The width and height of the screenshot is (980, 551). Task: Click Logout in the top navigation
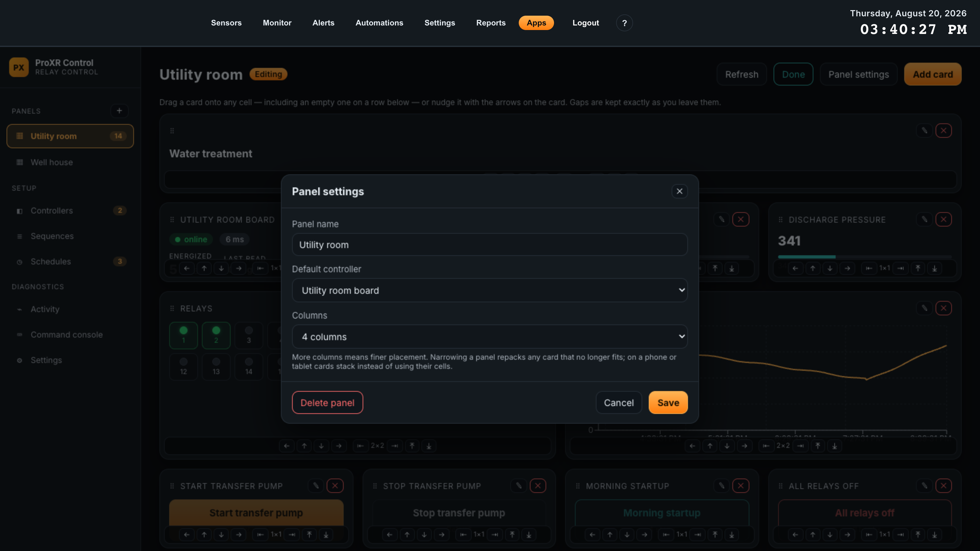pos(585,23)
